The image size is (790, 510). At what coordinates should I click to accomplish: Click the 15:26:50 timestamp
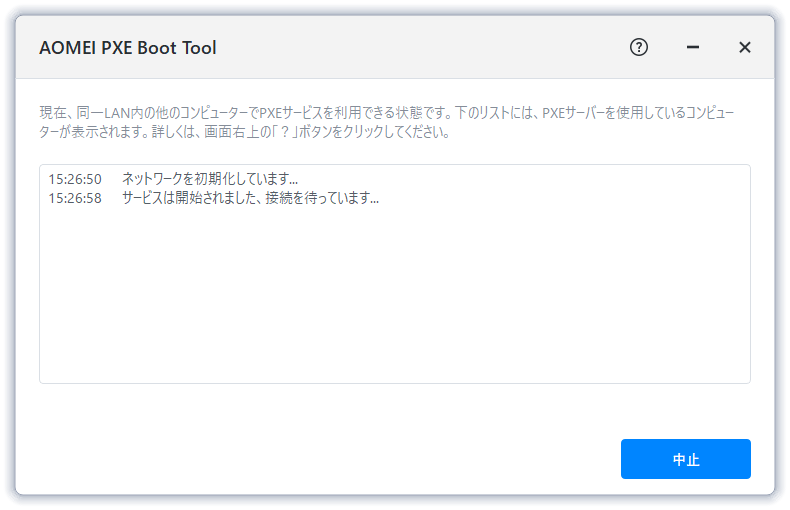75,179
